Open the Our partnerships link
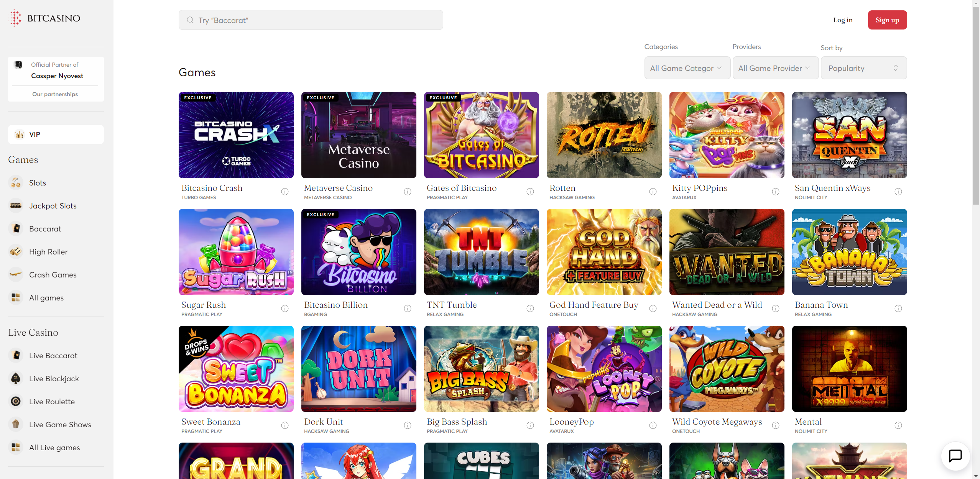 (x=55, y=94)
